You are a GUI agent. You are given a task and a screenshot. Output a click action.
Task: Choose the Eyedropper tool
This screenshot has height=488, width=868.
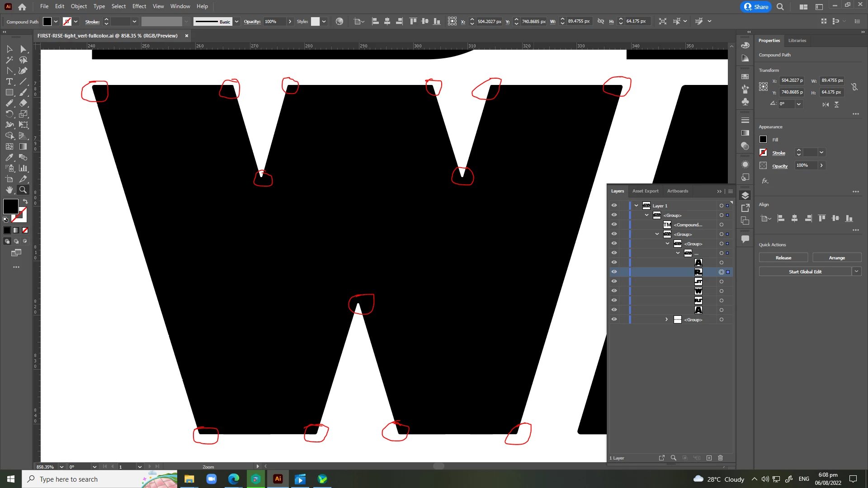click(9, 157)
